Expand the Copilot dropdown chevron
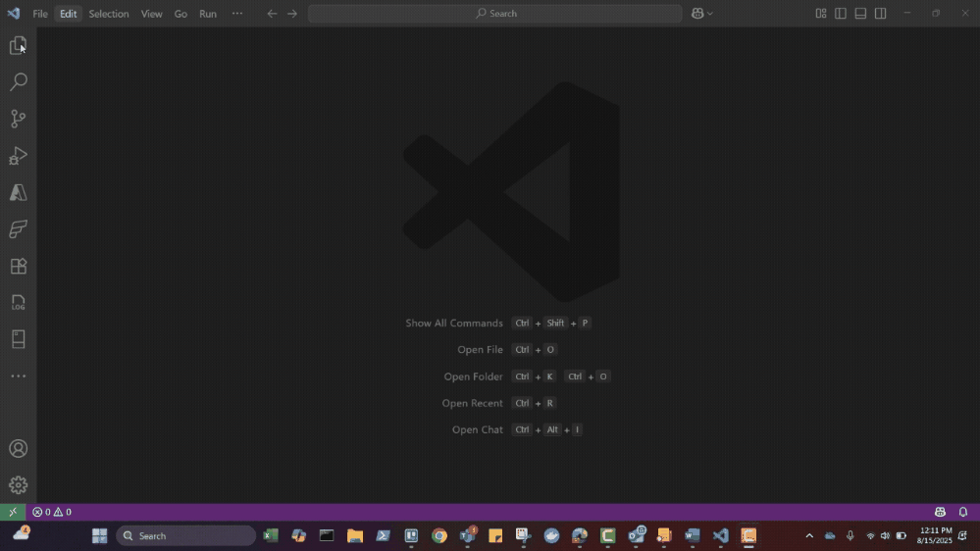This screenshot has height=551, width=980. (710, 14)
